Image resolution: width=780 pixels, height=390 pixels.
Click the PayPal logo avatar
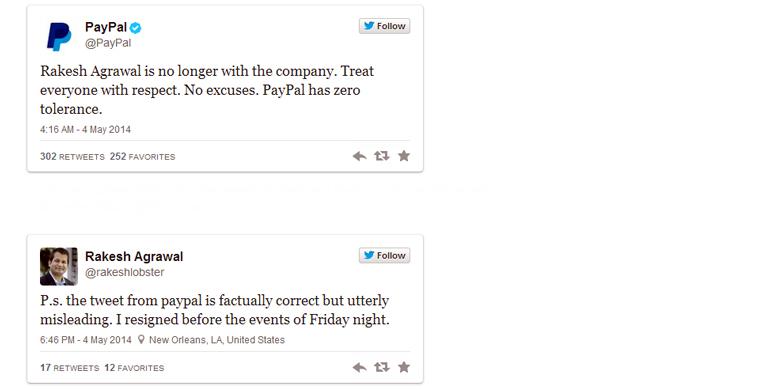point(59,37)
